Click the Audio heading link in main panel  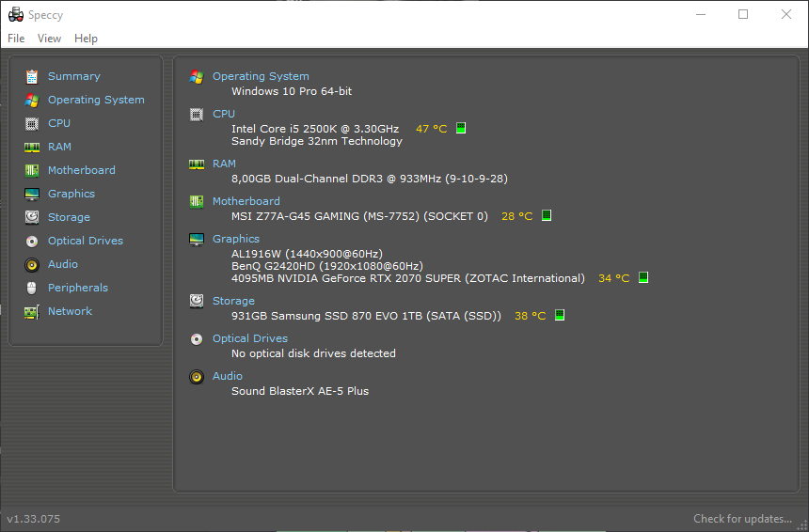pyautogui.click(x=228, y=376)
